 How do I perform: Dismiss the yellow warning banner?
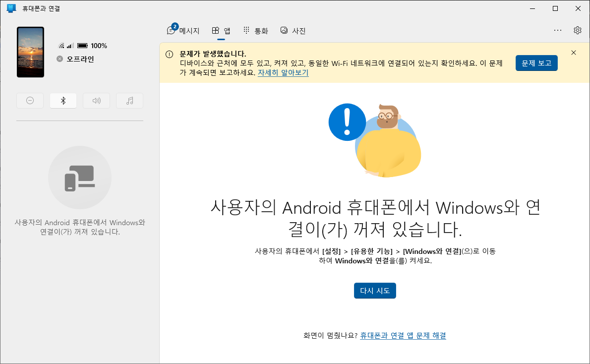point(574,53)
